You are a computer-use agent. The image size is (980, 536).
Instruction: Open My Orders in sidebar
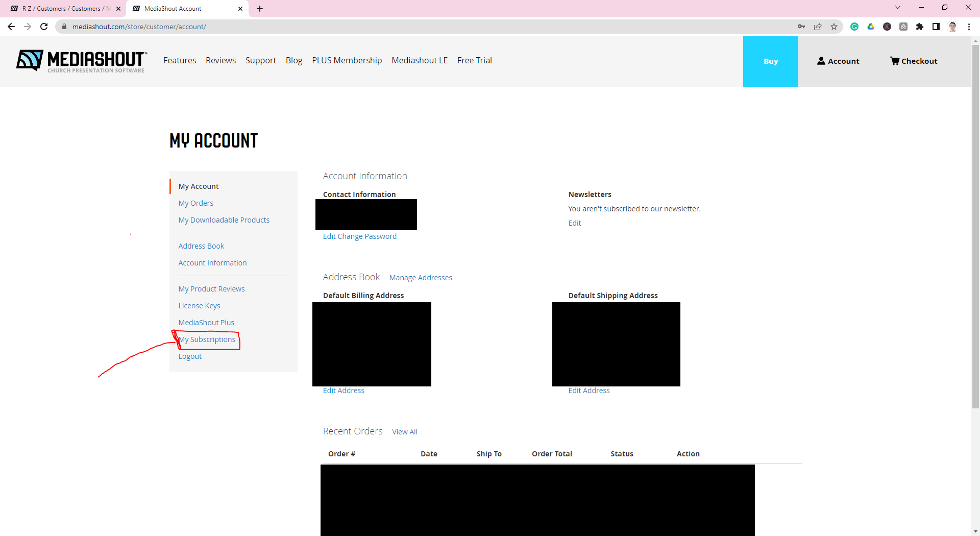[196, 203]
